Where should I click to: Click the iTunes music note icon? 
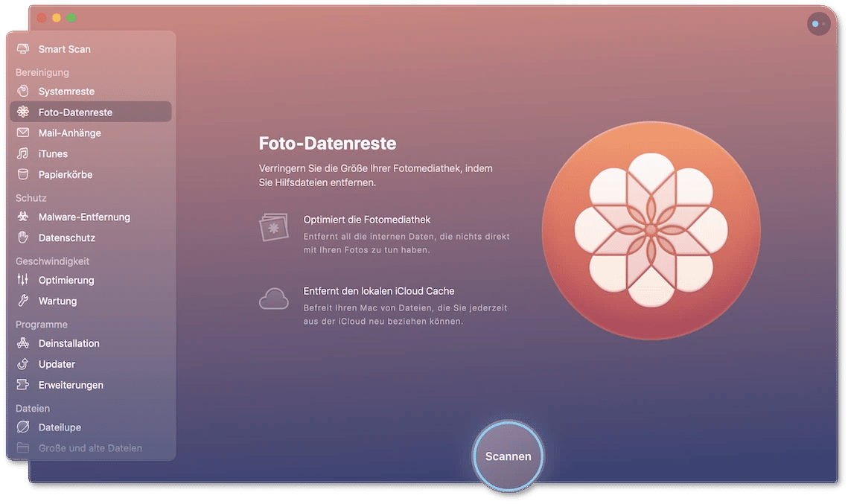tap(23, 153)
